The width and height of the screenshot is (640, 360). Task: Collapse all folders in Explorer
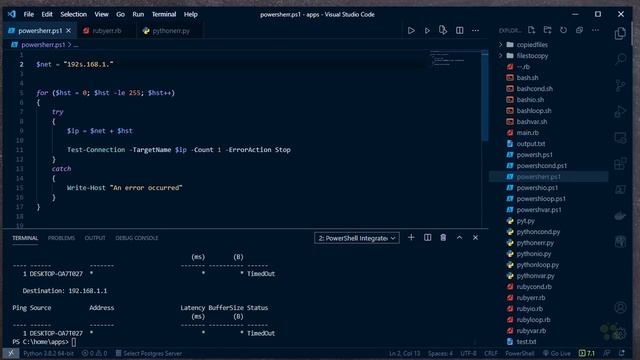coord(579,30)
